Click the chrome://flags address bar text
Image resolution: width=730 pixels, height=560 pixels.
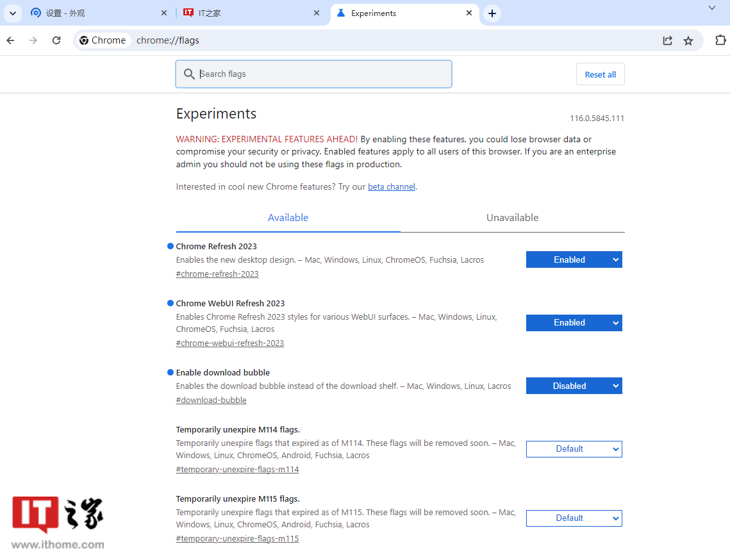point(168,40)
